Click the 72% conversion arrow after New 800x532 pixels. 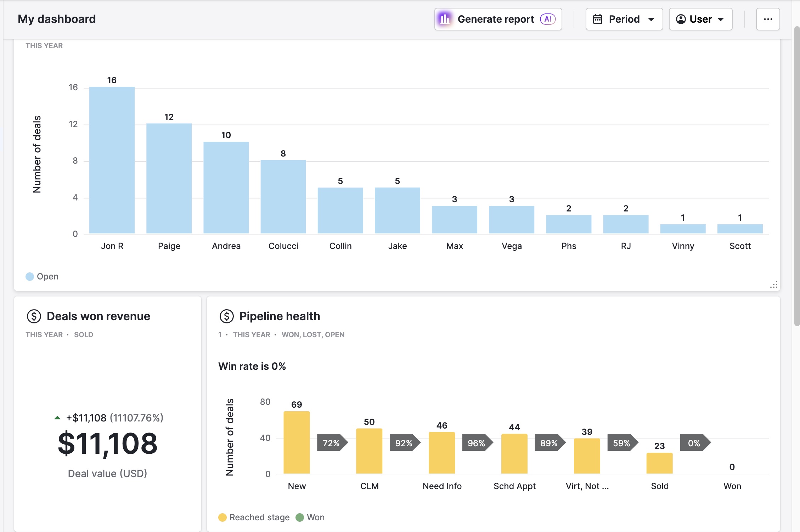coord(332,443)
